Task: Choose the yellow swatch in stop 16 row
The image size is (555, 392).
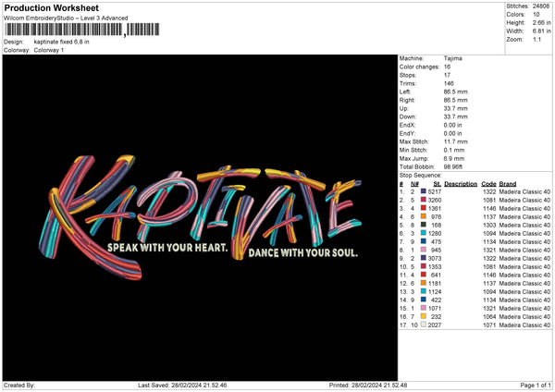Action: point(425,316)
